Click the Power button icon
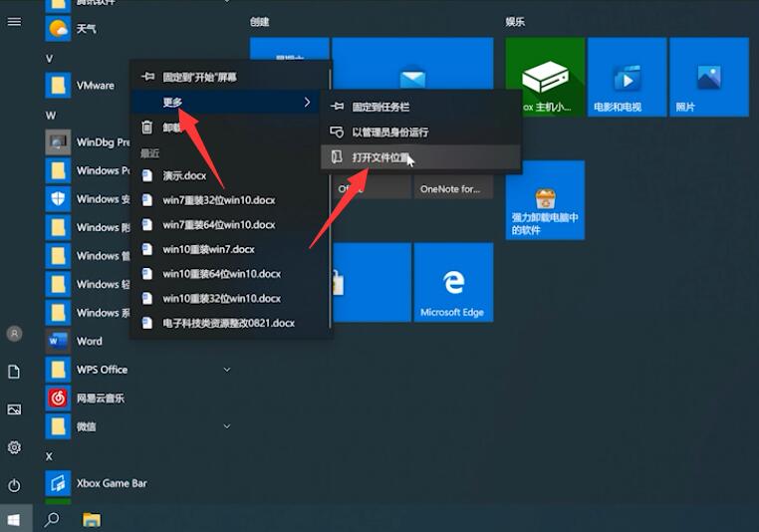Screen dimensions: 759x532 tap(14, 485)
